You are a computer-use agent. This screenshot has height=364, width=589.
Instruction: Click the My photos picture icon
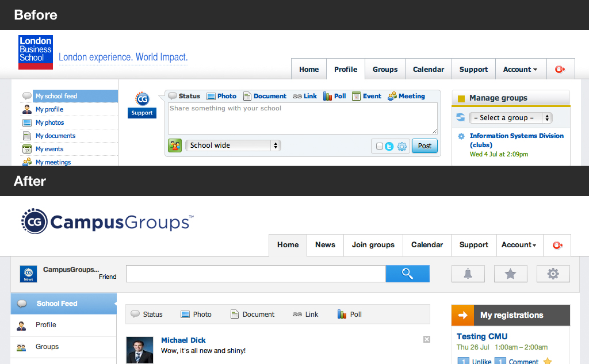point(27,122)
